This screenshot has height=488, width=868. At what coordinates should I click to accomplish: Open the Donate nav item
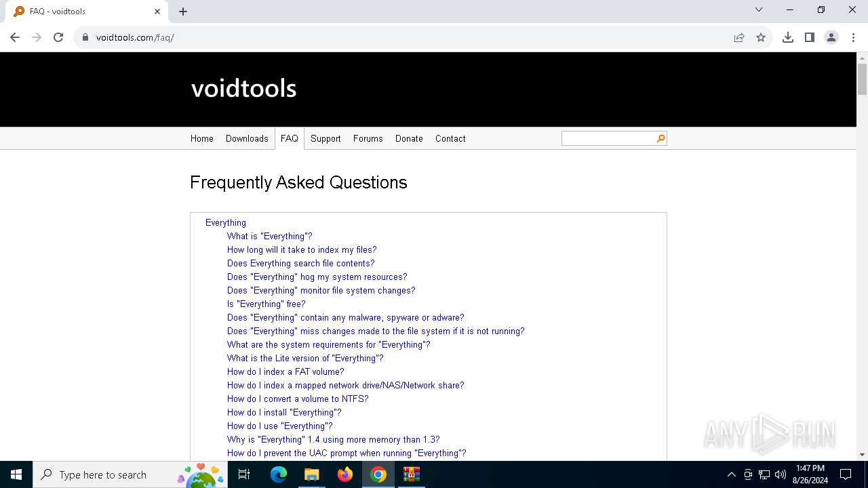[409, 138]
